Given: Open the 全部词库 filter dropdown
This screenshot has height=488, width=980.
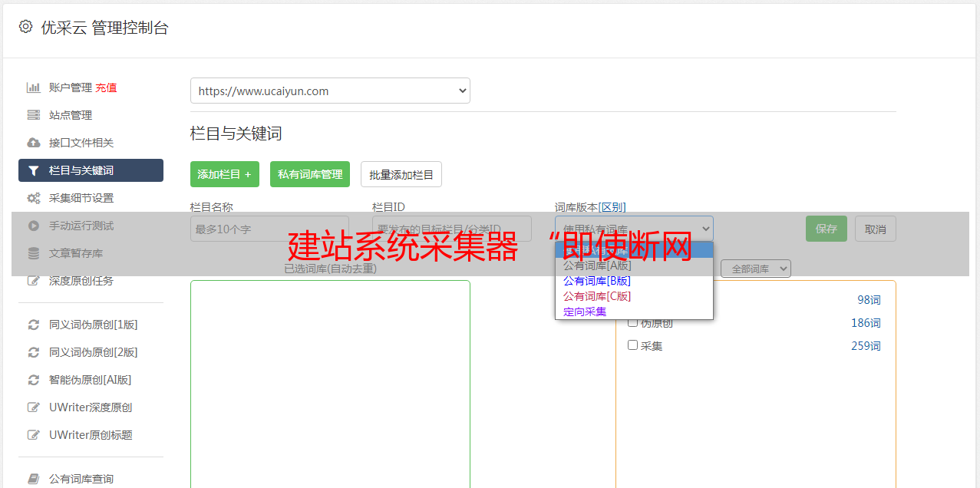Looking at the screenshot, I should point(756,269).
